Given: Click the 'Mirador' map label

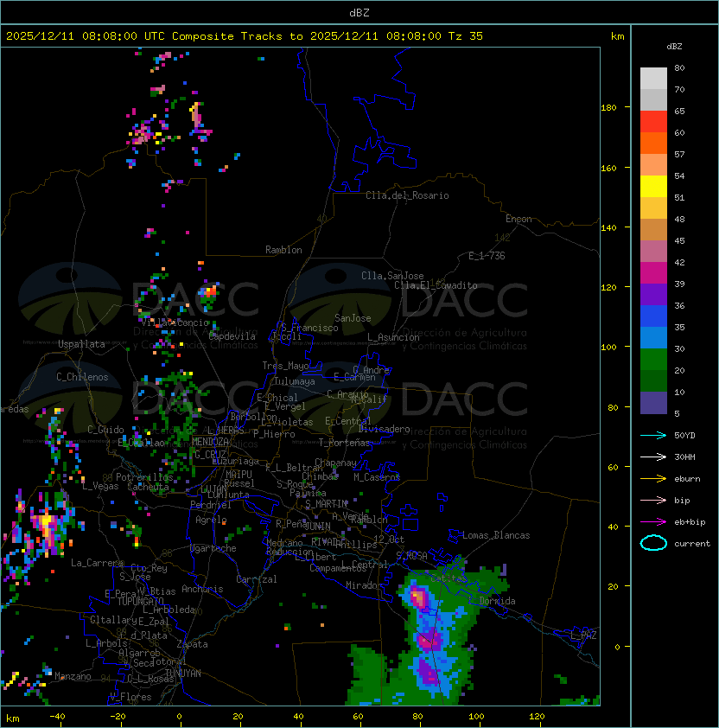Looking at the screenshot, I should (365, 585).
